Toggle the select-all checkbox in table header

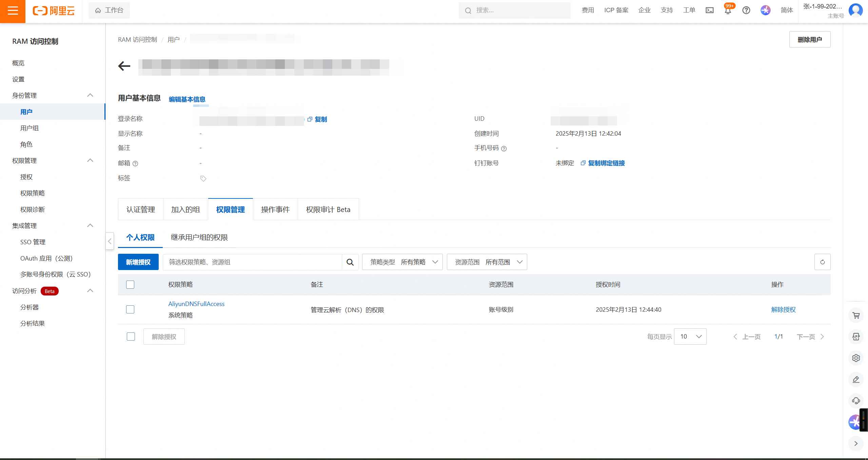pos(130,285)
